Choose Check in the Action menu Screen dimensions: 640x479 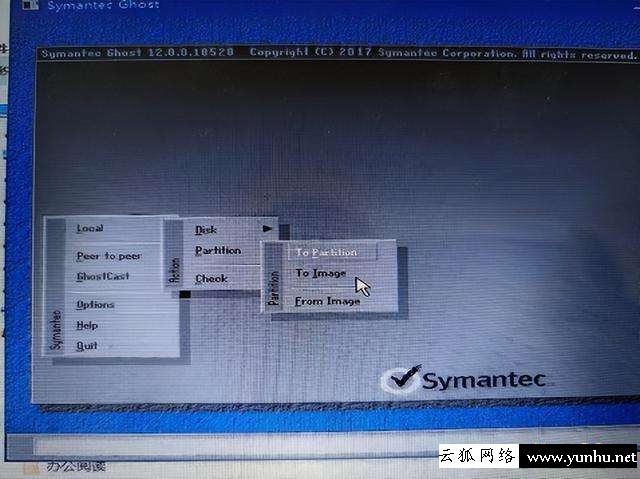coord(211,279)
